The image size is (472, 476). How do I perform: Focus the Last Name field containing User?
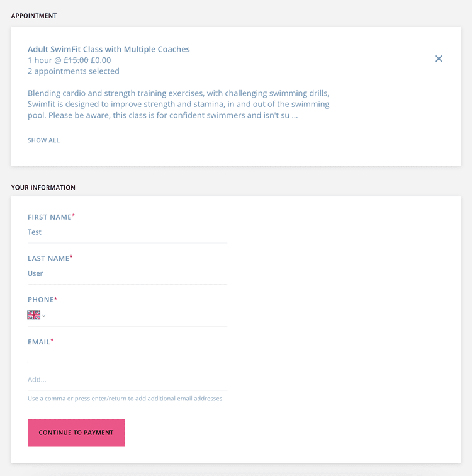click(127, 273)
